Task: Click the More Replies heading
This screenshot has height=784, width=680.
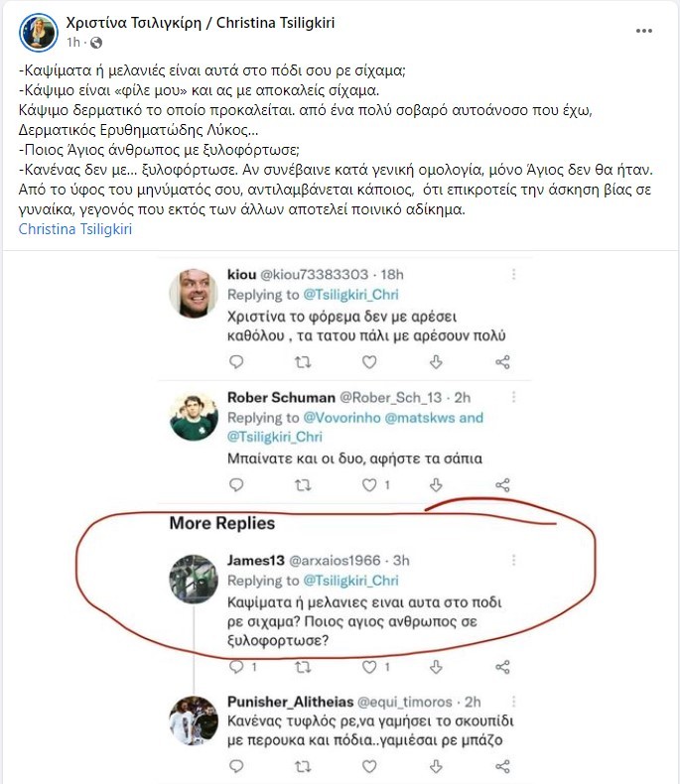Action: 221,523
